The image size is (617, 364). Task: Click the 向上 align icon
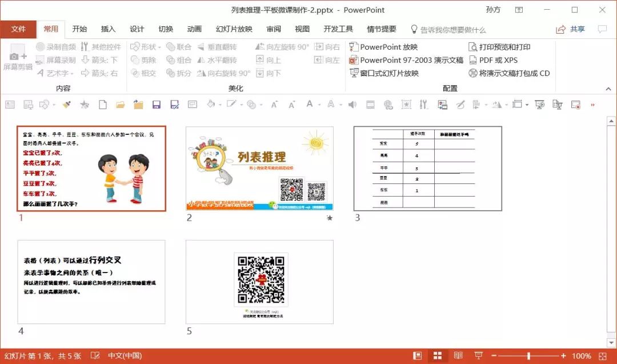click(260, 60)
